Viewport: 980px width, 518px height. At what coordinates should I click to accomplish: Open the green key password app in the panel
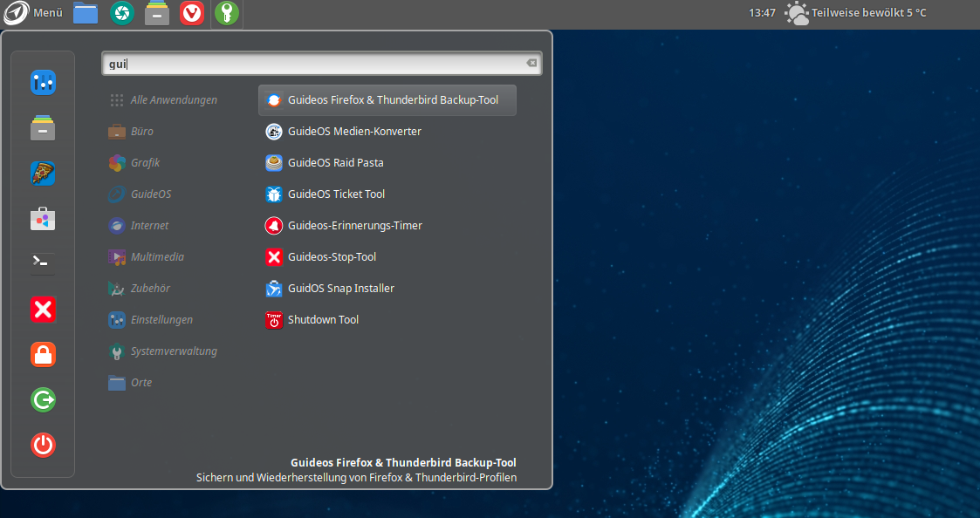pyautogui.click(x=227, y=13)
